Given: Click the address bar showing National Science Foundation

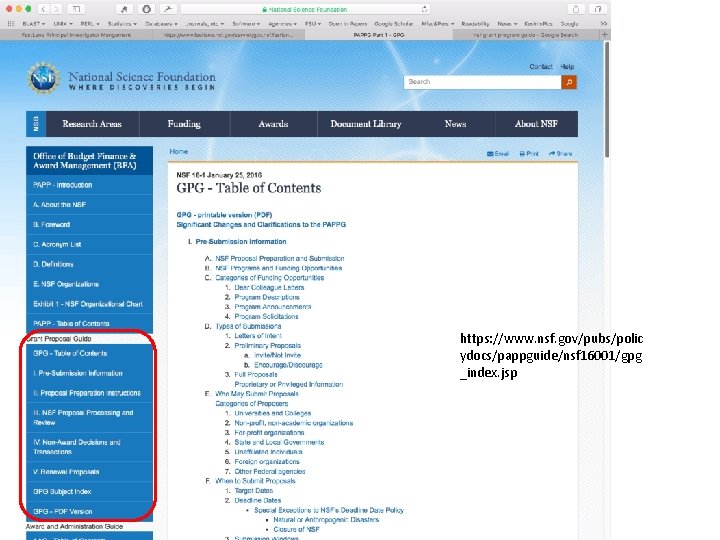Looking at the screenshot, I should pyautogui.click(x=305, y=9).
